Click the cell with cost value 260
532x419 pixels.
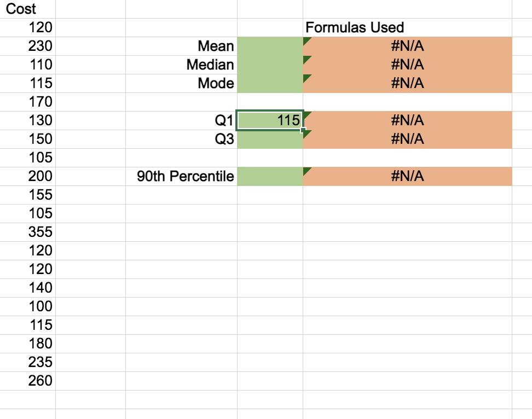[27, 381]
